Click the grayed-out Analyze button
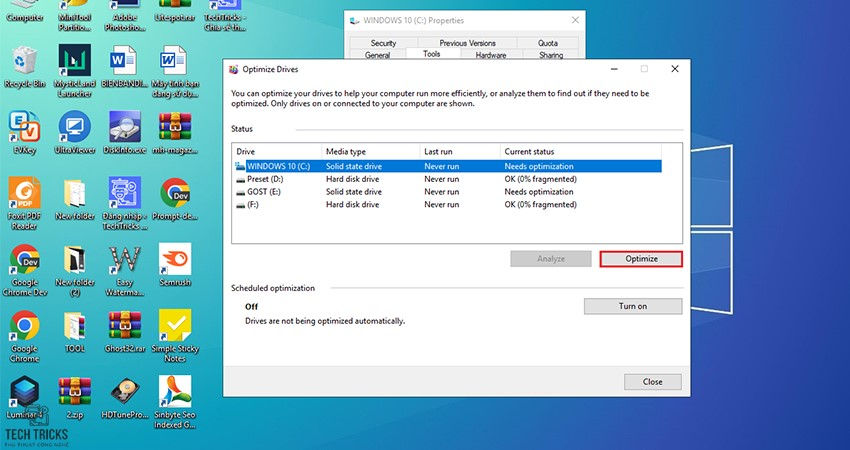 click(x=551, y=259)
